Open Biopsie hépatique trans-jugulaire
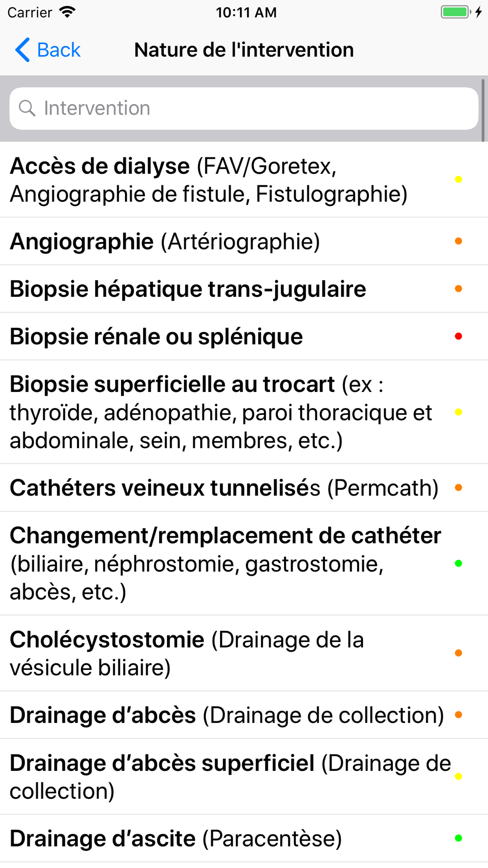Viewport: 488px width, 868px height. point(244,289)
